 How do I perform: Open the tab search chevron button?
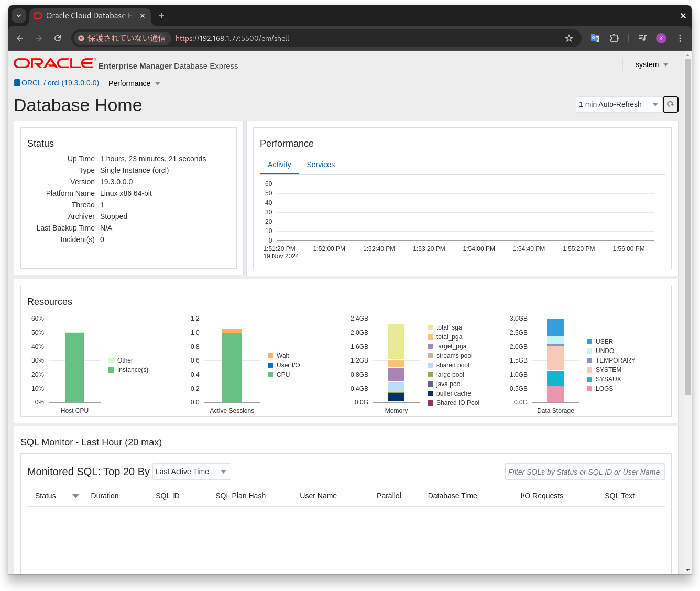(x=19, y=16)
